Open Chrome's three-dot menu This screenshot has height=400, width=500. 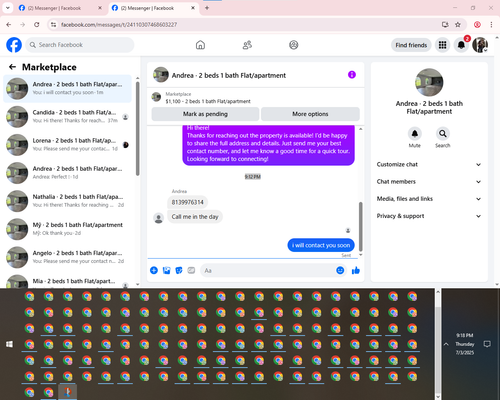click(491, 24)
